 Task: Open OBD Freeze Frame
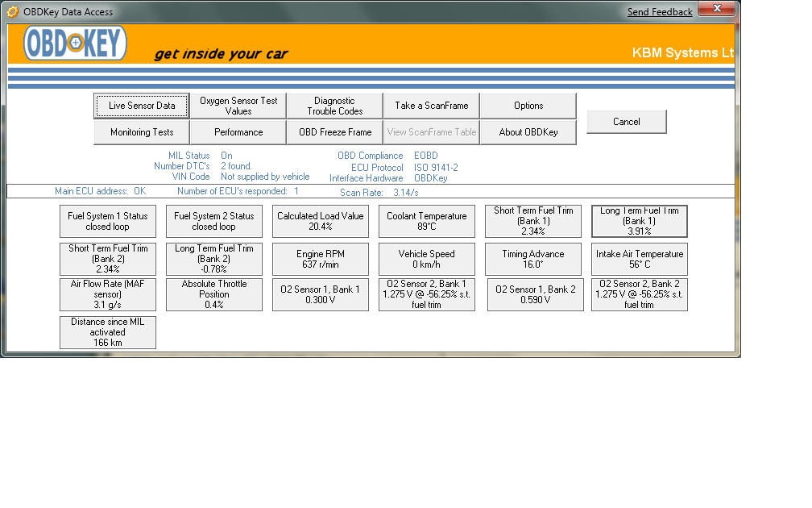click(x=335, y=132)
